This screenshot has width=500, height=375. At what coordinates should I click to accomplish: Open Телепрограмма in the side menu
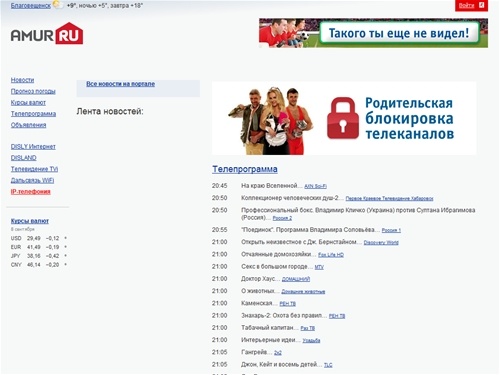click(33, 114)
